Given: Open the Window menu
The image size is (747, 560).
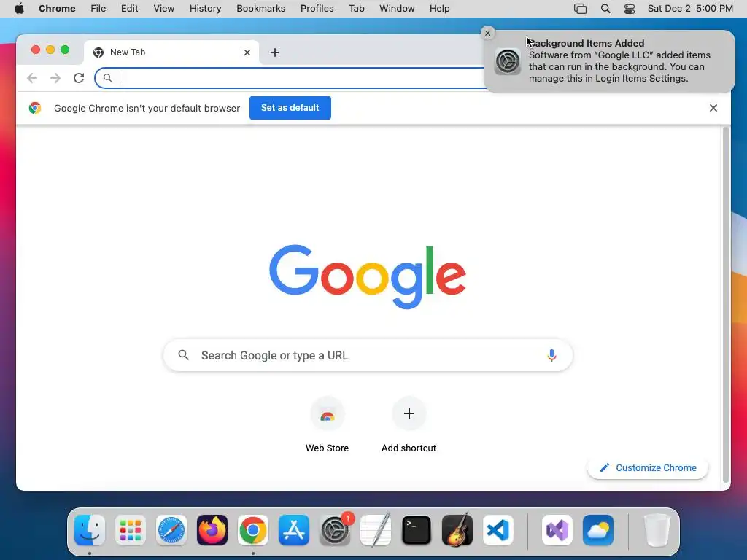Looking at the screenshot, I should click(397, 9).
